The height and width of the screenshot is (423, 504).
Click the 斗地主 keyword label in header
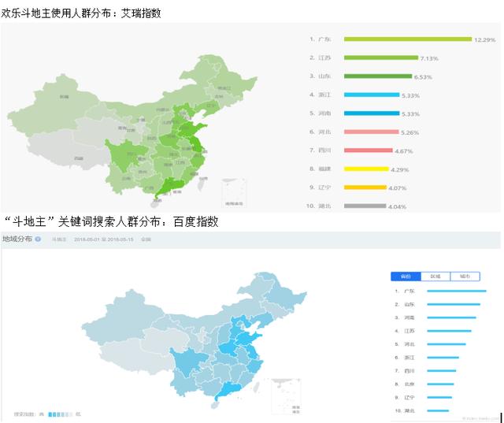pos(59,239)
